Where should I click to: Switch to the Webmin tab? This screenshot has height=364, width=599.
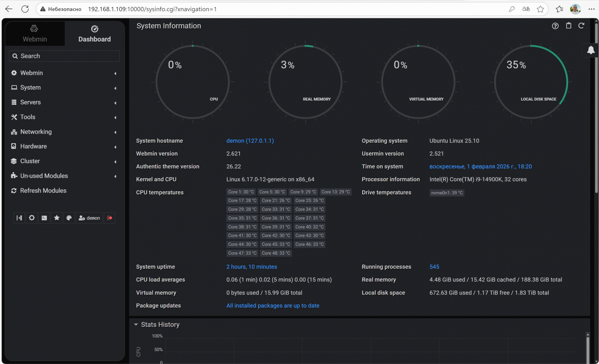(35, 34)
